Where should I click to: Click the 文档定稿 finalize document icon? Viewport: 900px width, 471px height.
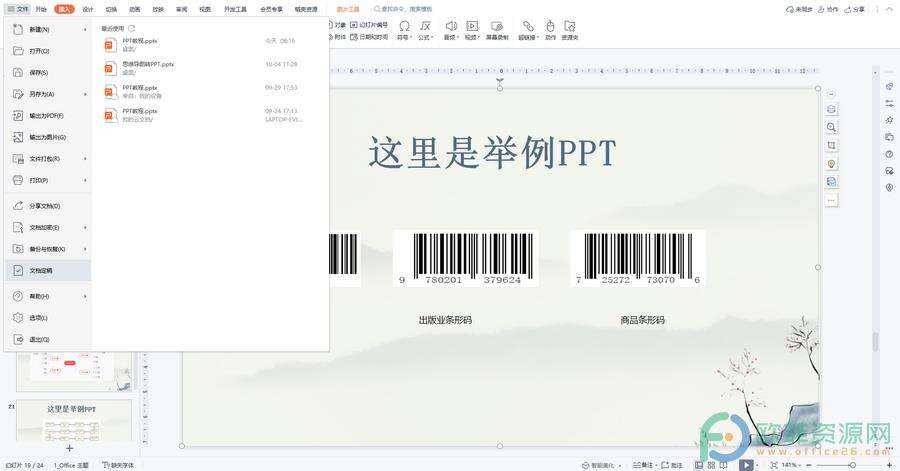[x=18, y=270]
